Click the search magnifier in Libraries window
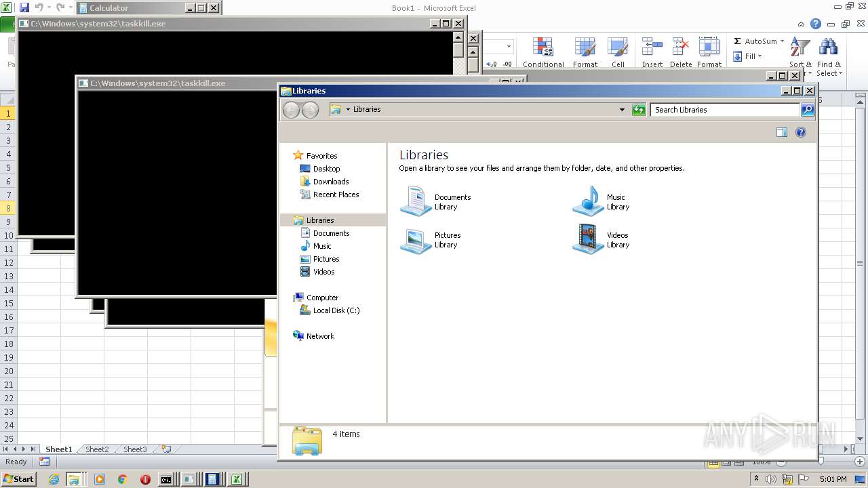The image size is (868, 488). point(807,110)
